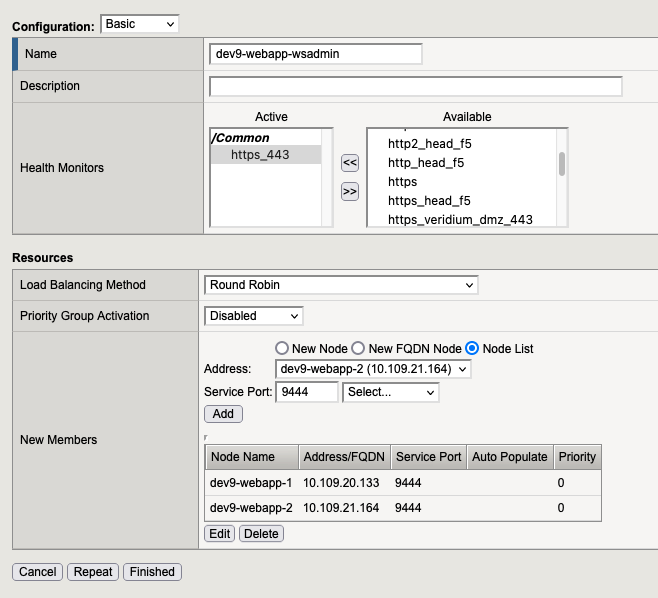658x598 pixels.
Task: Select the New FQDN Node radio option
Action: tap(359, 348)
